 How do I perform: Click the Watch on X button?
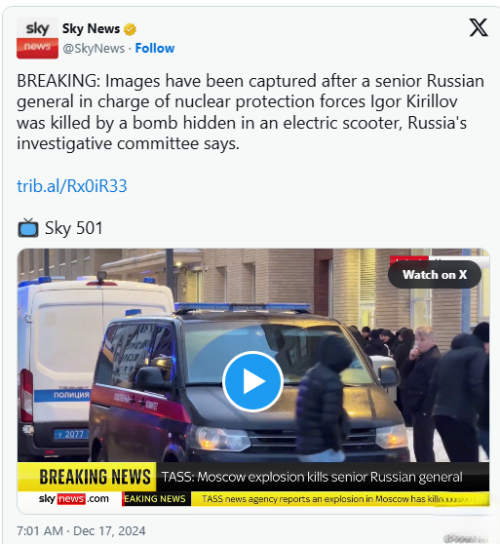click(x=434, y=274)
